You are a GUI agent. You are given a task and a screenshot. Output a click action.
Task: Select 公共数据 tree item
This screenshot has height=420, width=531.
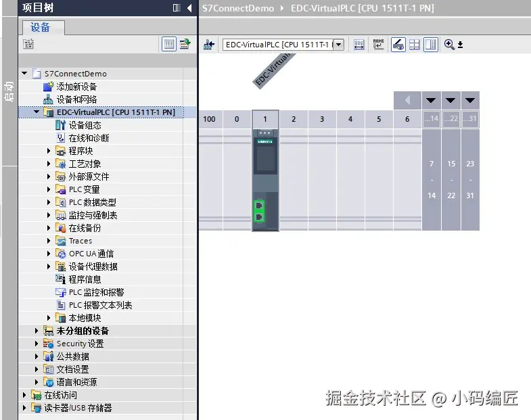tap(73, 356)
